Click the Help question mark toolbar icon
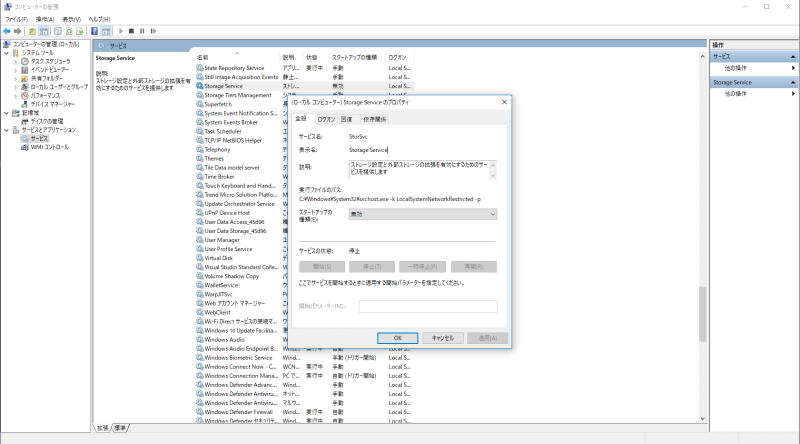The image size is (800, 444). pos(94,31)
